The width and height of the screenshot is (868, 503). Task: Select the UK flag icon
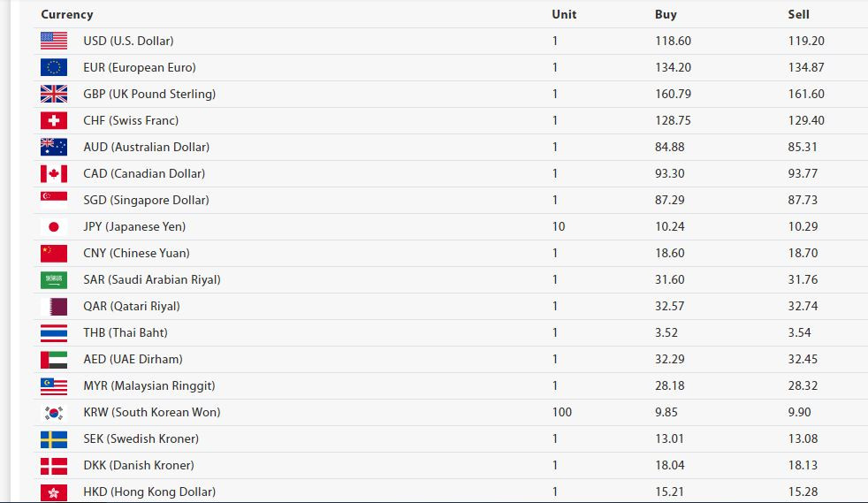54,94
